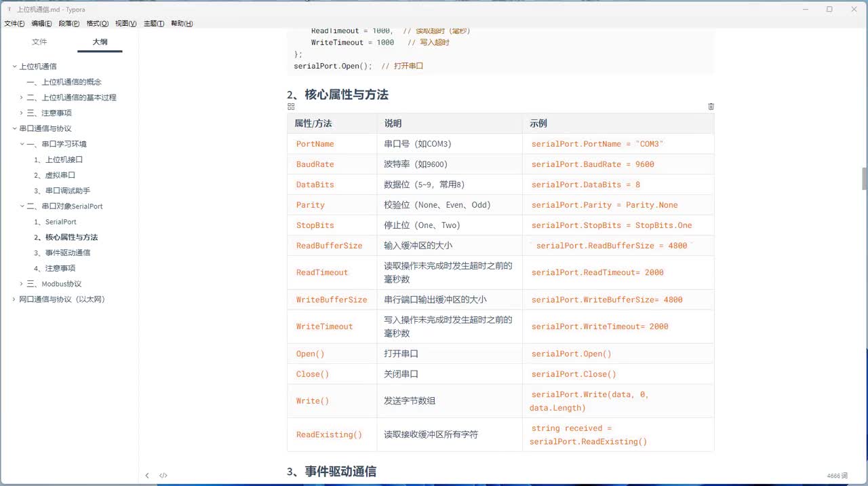This screenshot has width=868, height=486.
Task: Click the ReadTimeout table cell
Action: tap(332, 272)
